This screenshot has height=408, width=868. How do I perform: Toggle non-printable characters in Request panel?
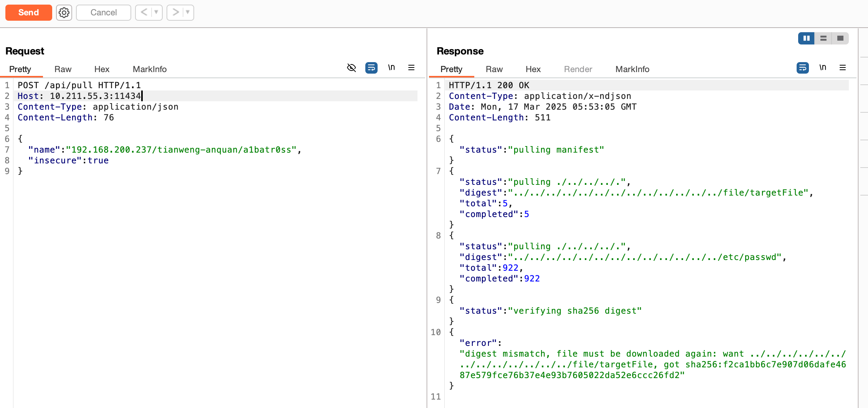coord(391,68)
